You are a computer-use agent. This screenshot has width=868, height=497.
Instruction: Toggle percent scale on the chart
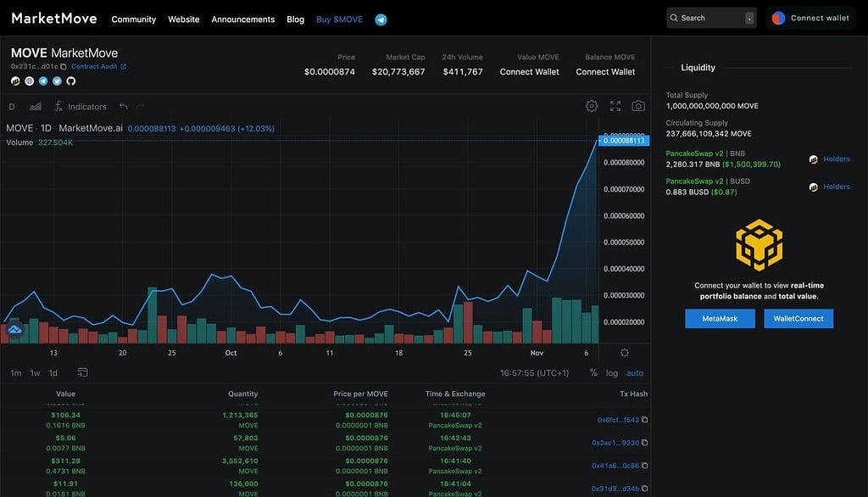tap(593, 373)
